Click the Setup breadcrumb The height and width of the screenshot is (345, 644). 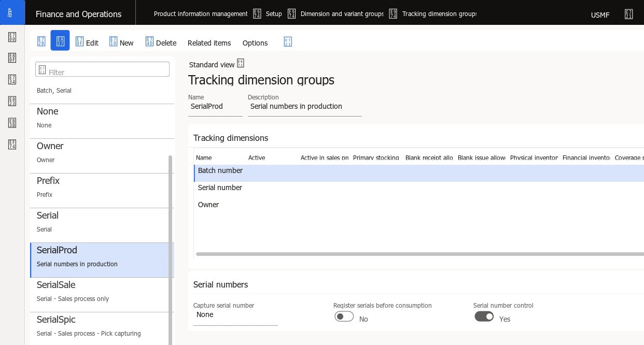tap(274, 14)
